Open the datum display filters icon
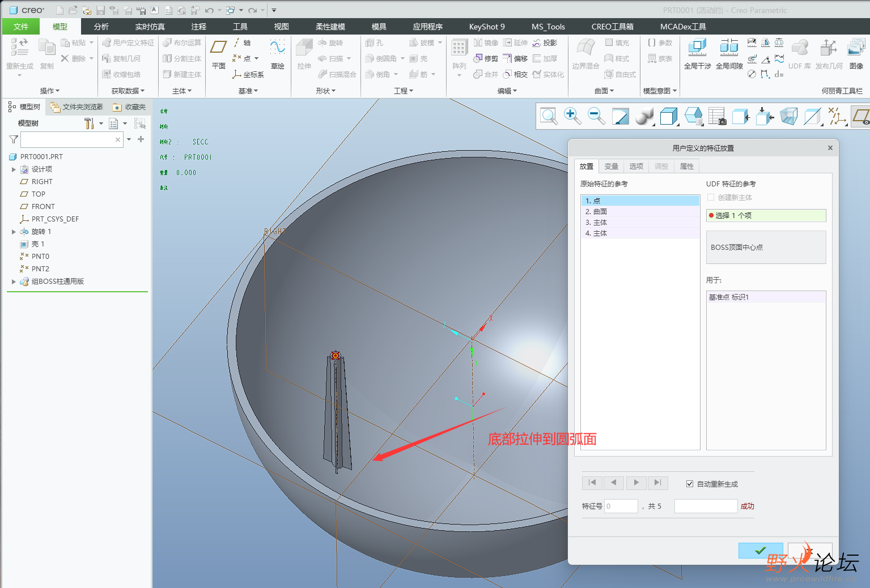This screenshot has width=870, height=588. coord(837,116)
